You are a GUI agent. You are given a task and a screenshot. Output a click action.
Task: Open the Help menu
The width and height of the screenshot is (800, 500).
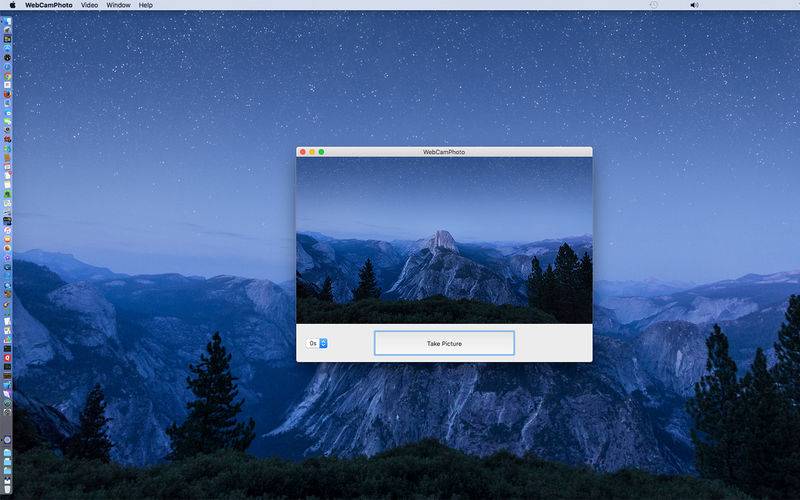145,5
